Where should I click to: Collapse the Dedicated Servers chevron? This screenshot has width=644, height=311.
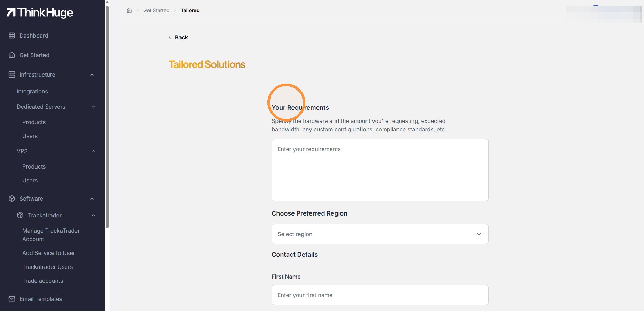94,107
